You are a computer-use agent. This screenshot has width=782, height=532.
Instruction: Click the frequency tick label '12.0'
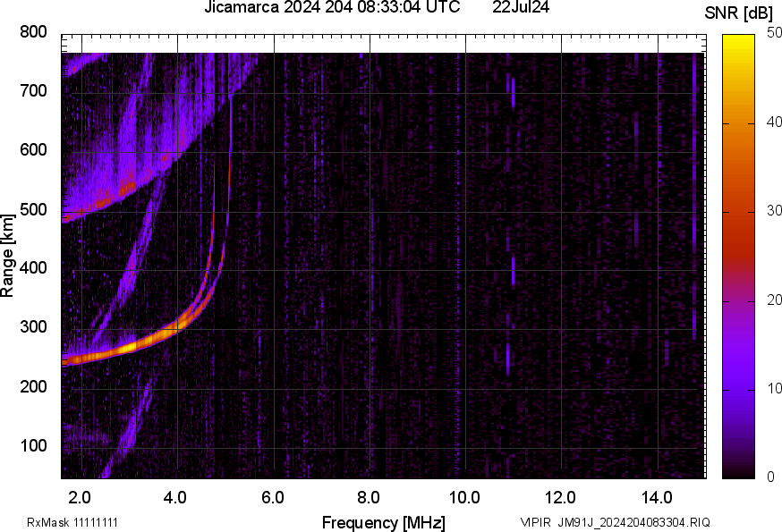click(x=561, y=498)
